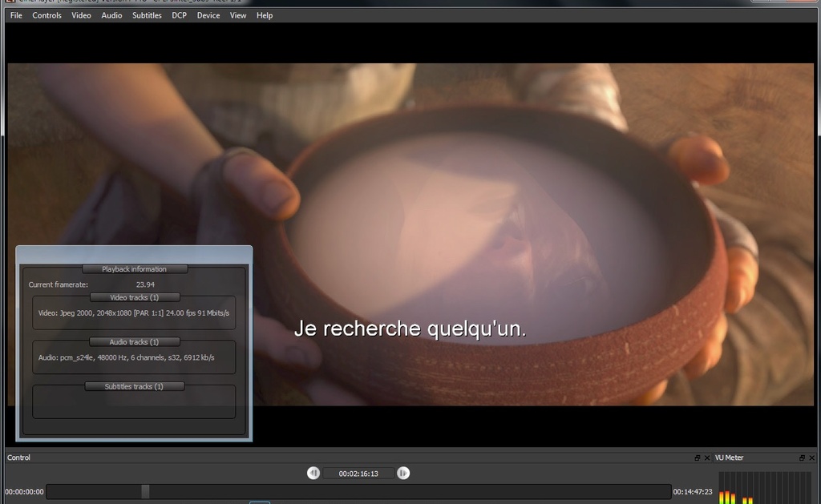
Task: Click the Audio tracks (1) header
Action: (134, 342)
